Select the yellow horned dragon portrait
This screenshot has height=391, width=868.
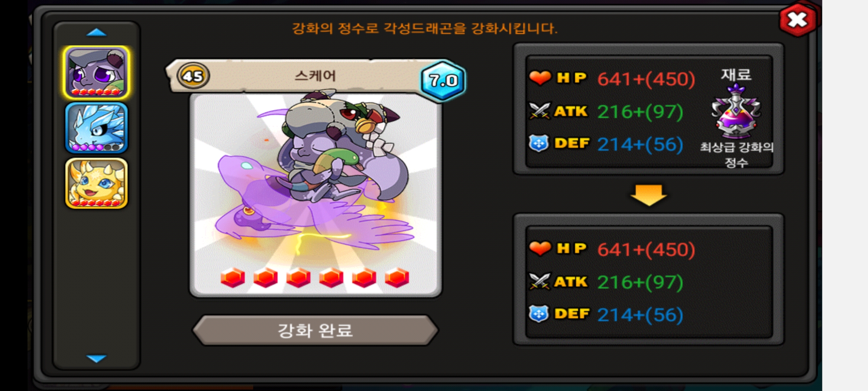[x=96, y=183]
